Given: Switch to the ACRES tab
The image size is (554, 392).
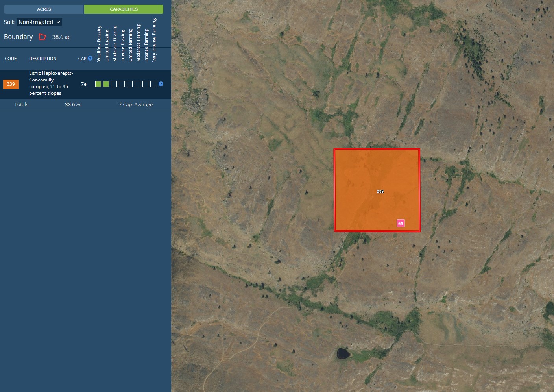Looking at the screenshot, I should point(44,9).
